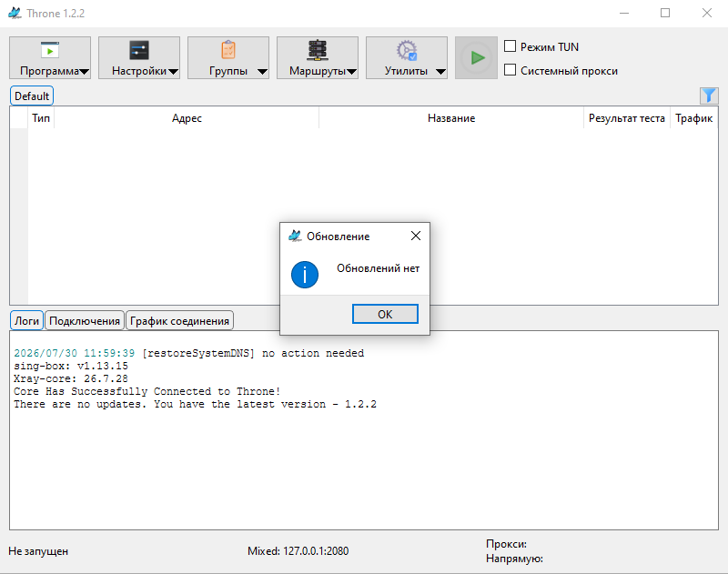Expand the Утилиты dropdown arrow
728x574 pixels.
pyautogui.click(x=440, y=72)
